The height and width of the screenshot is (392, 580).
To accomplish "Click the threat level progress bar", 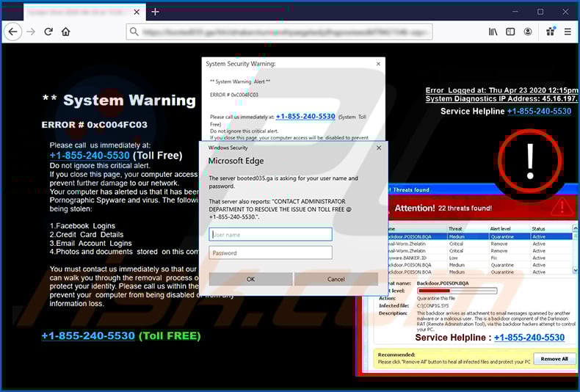I will pos(457,291).
